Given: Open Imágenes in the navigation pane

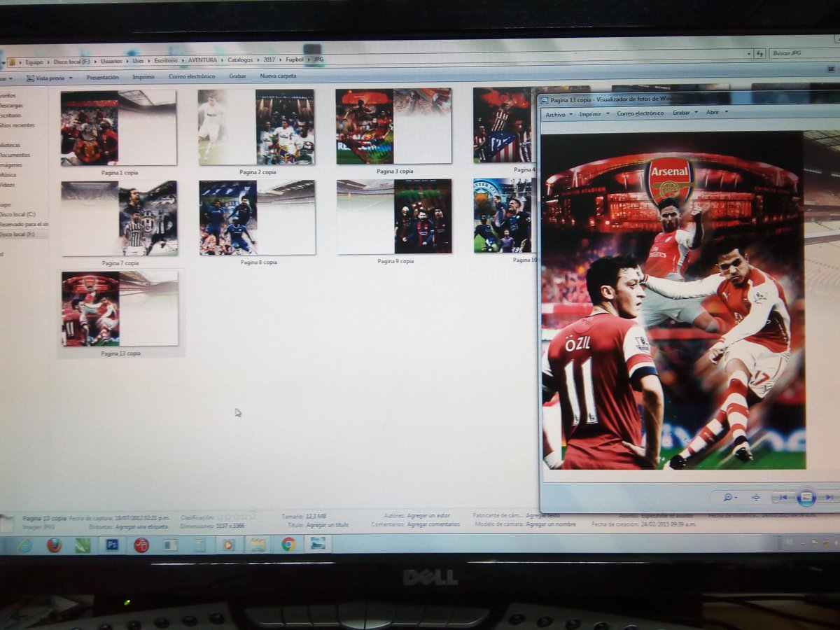Looking at the screenshot, I should coord(10,165).
